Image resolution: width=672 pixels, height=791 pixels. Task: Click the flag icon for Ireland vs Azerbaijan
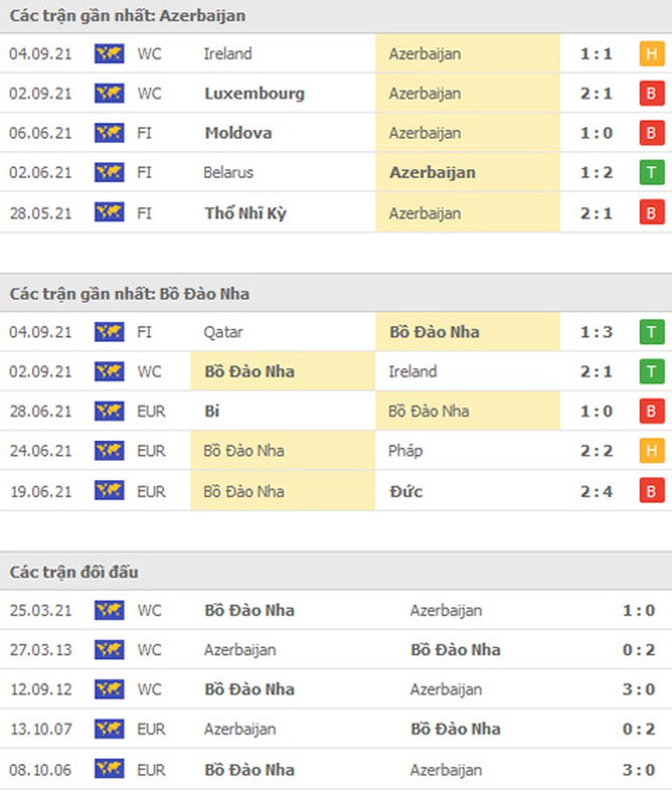[x=109, y=53]
